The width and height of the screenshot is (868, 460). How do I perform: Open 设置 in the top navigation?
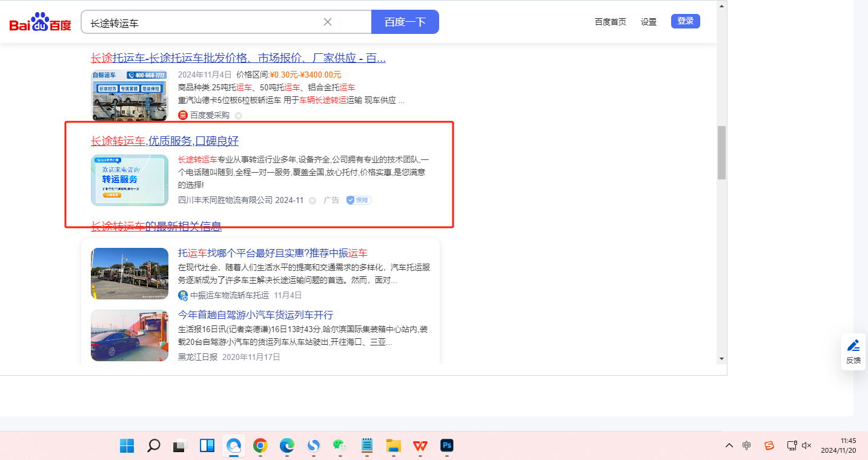pyautogui.click(x=649, y=22)
